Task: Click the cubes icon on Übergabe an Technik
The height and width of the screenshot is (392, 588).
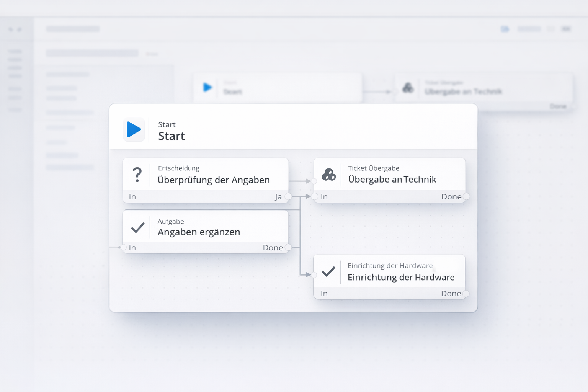Action: click(x=328, y=175)
